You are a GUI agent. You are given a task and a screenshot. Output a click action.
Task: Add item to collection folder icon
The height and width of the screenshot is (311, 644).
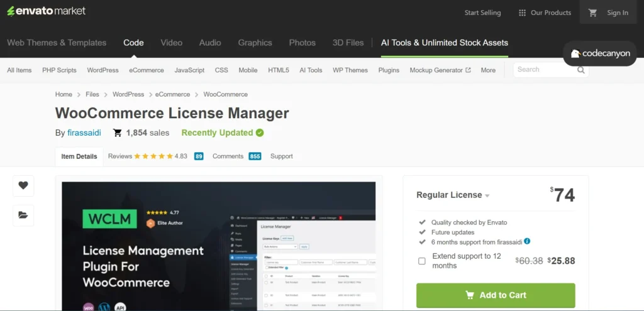(x=23, y=215)
